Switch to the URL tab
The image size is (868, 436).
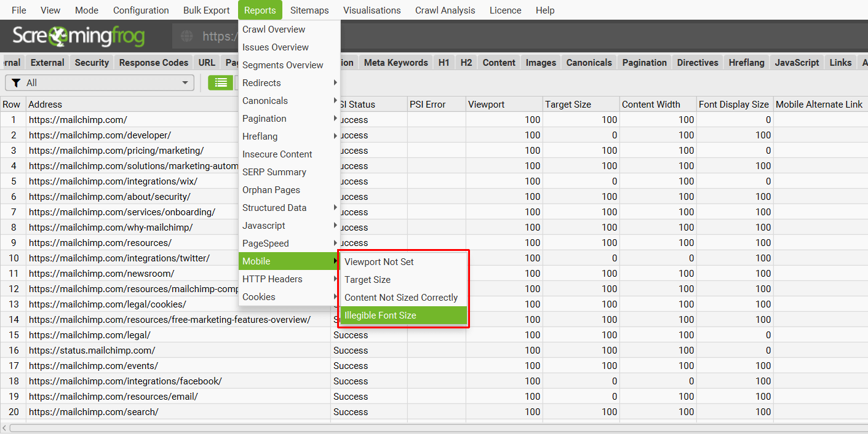(x=207, y=63)
